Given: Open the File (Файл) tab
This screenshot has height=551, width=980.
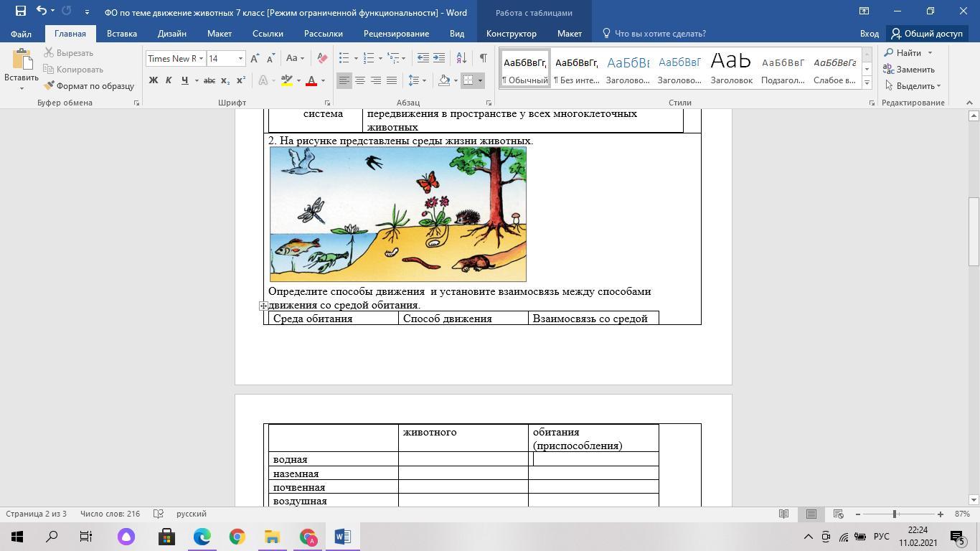Looking at the screenshot, I should coord(21,34).
